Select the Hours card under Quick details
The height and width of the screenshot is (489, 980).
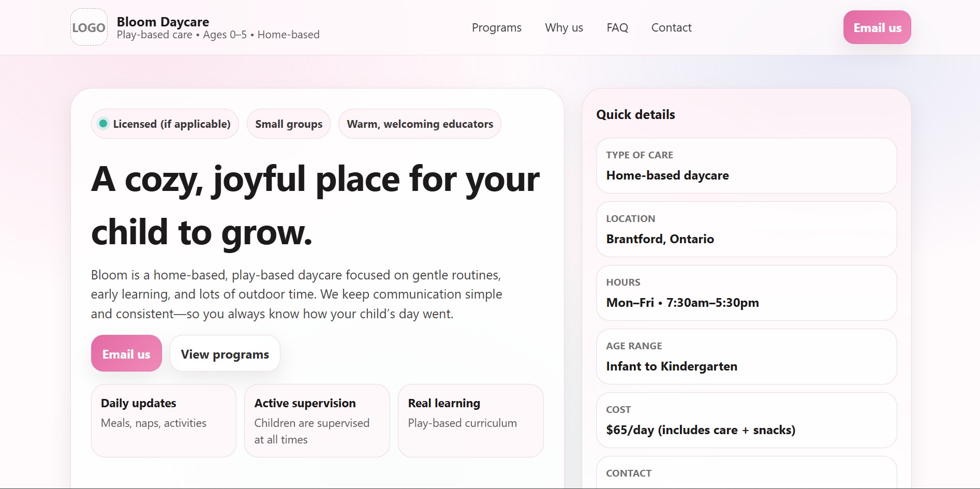[746, 293]
